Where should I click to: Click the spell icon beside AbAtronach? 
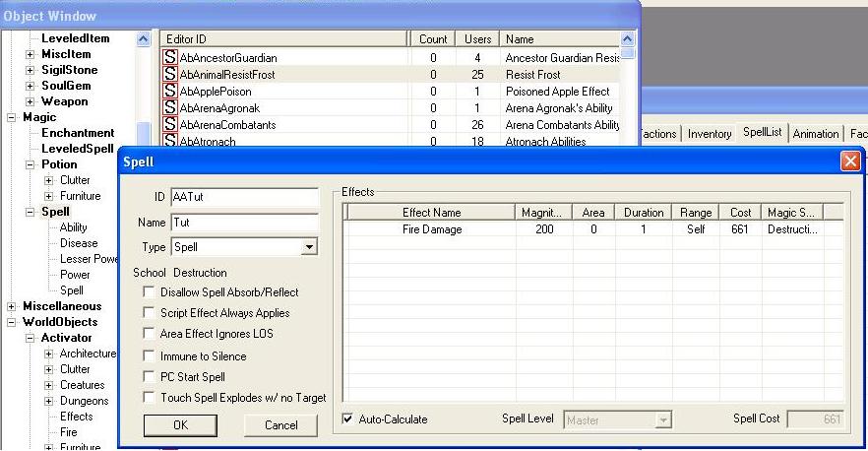(170, 140)
